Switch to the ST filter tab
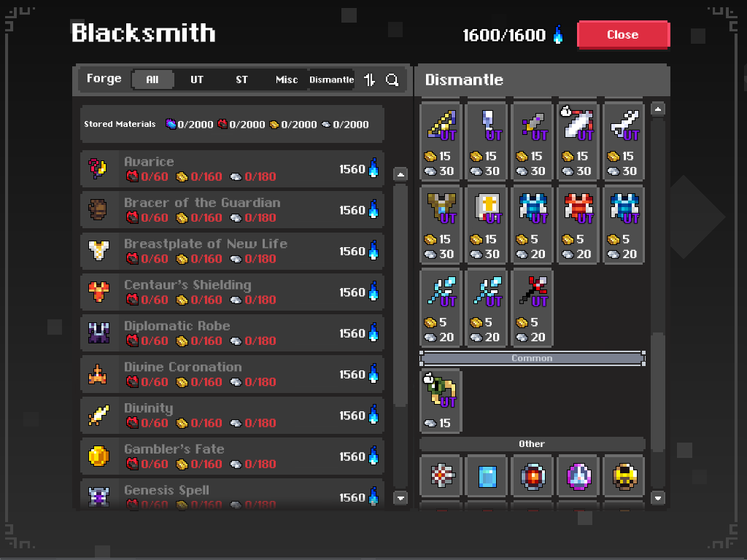Viewport: 747px width, 560px height. coord(241,79)
